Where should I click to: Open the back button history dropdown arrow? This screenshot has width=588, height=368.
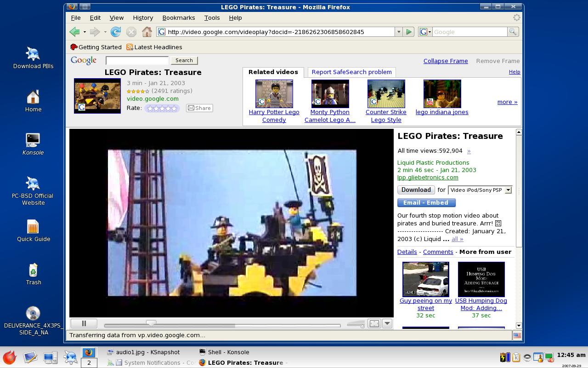(x=85, y=32)
